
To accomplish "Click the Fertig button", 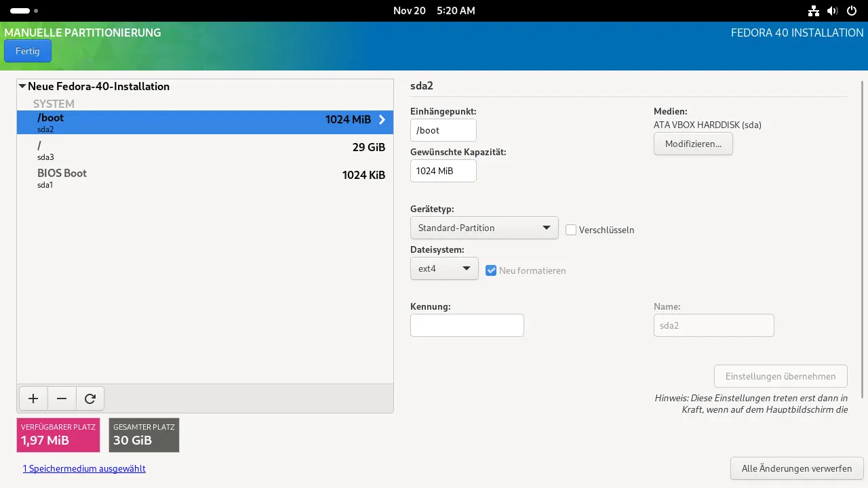I will click(28, 51).
